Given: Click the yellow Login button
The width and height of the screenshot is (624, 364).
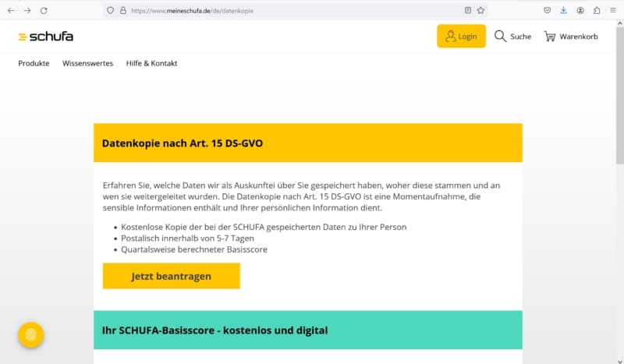Looking at the screenshot, I should click(x=461, y=36).
